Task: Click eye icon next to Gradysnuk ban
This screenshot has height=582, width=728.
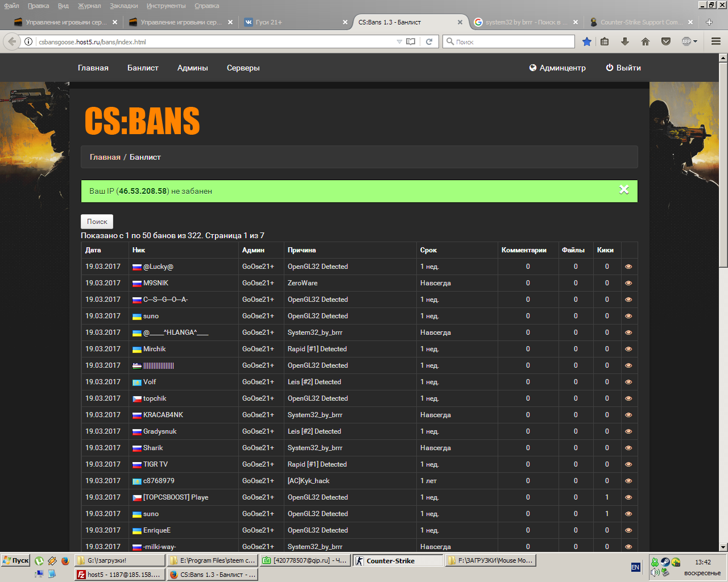Action: 628,431
